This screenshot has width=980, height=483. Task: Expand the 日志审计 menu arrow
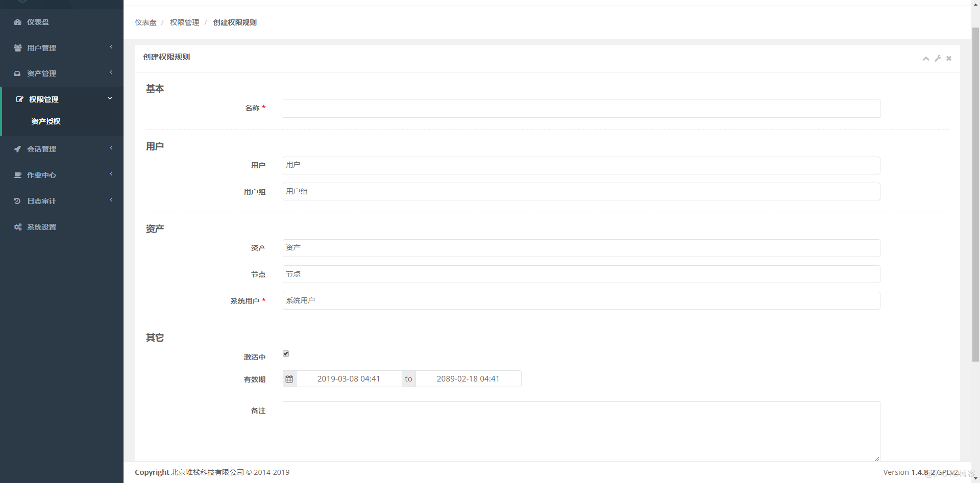point(111,200)
